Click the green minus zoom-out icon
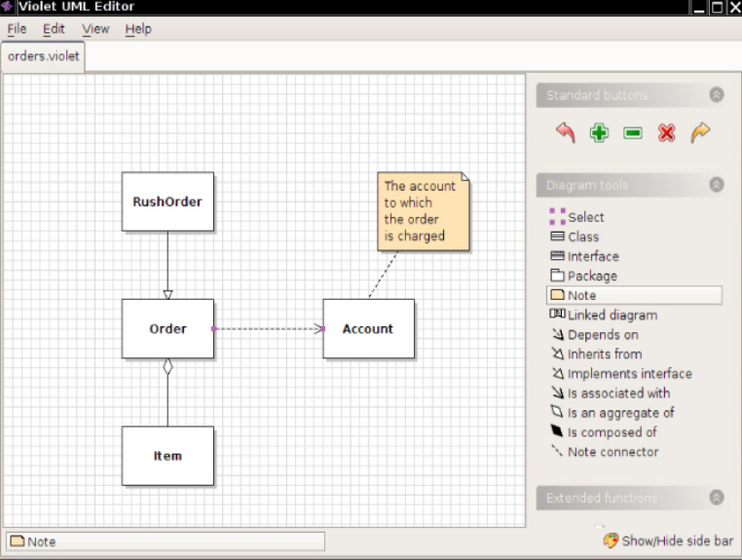 (633, 132)
